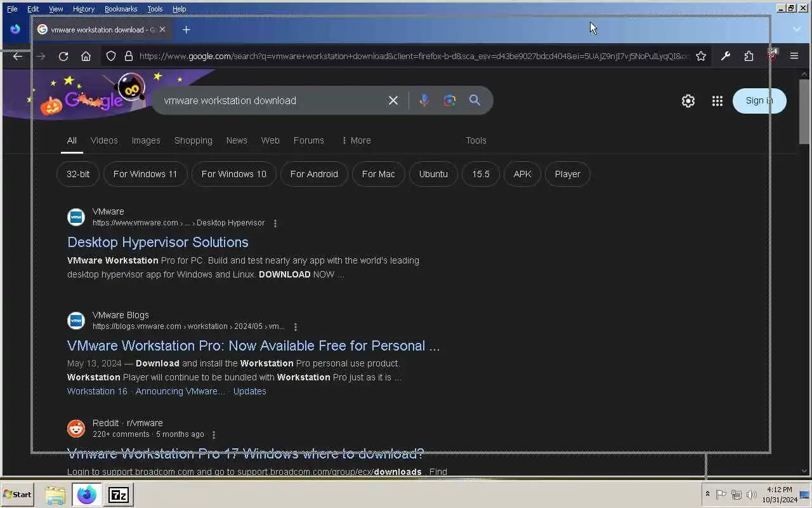Open the Desktop Hypervisor Solutions link
The width and height of the screenshot is (812, 508).
pyautogui.click(x=158, y=242)
